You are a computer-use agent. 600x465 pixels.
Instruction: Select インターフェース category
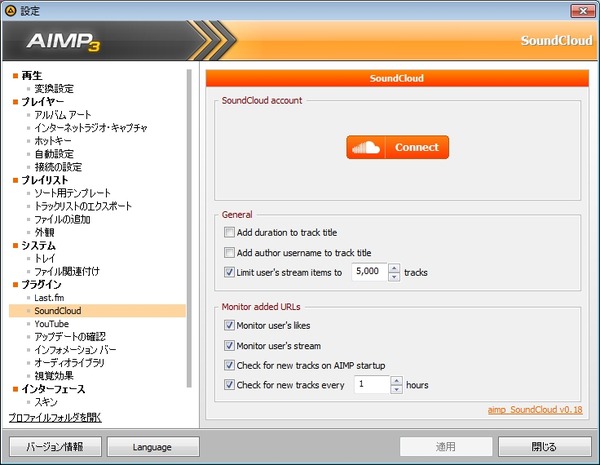pyautogui.click(x=53, y=389)
